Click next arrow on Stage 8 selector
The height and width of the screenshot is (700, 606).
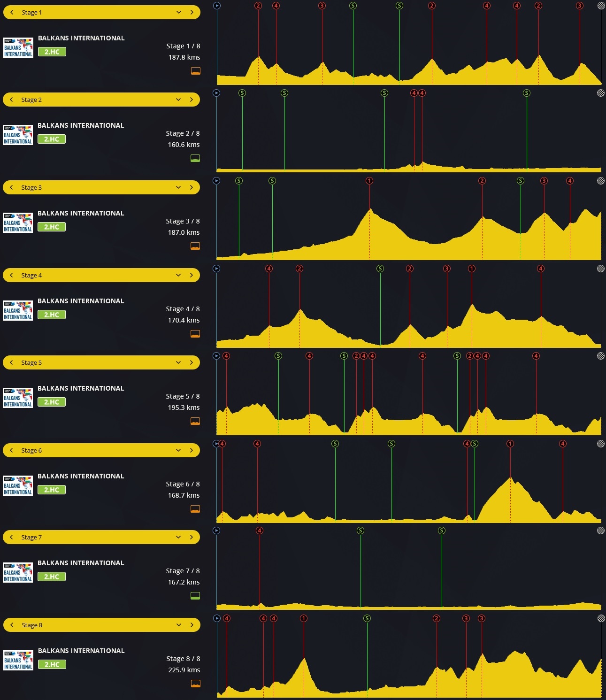[x=192, y=625]
